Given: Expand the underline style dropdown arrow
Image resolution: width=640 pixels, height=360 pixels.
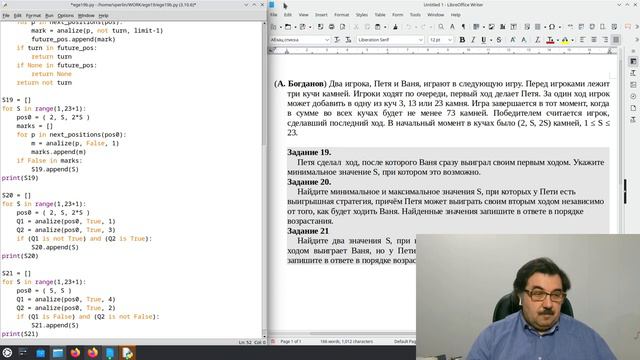Looking at the screenshot, I should coord(490,40).
